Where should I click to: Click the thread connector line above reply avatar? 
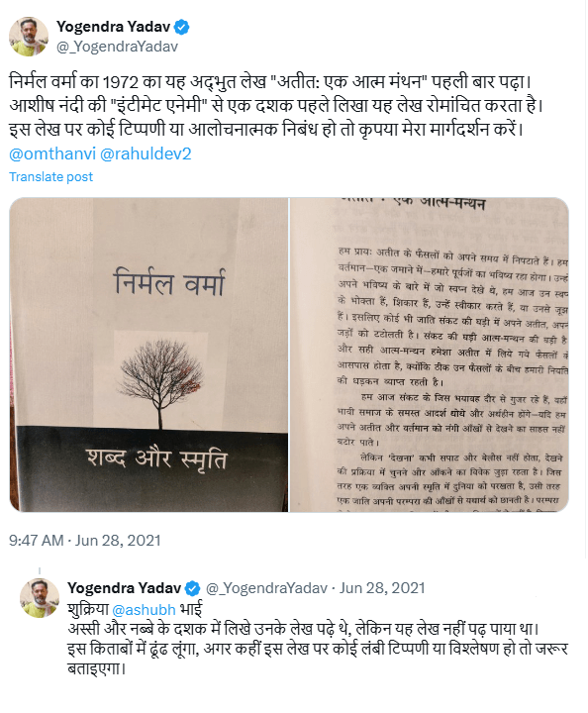[40, 571]
